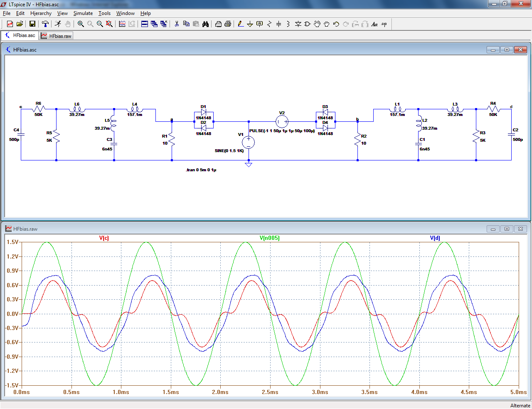This screenshot has height=409, width=532.
Task: Click the Zoom Out magnifier
Action: [x=100, y=24]
